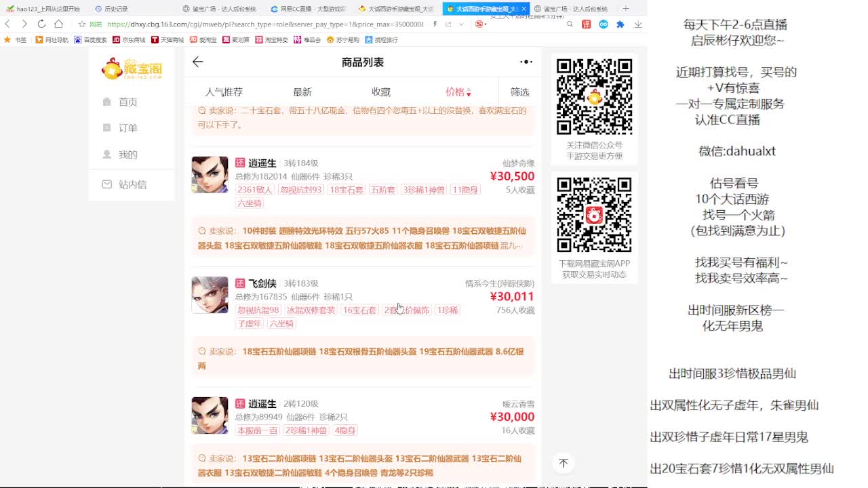This screenshot has height=488, width=868.
Task: Go forward using the browser forward arrow
Action: (24, 24)
